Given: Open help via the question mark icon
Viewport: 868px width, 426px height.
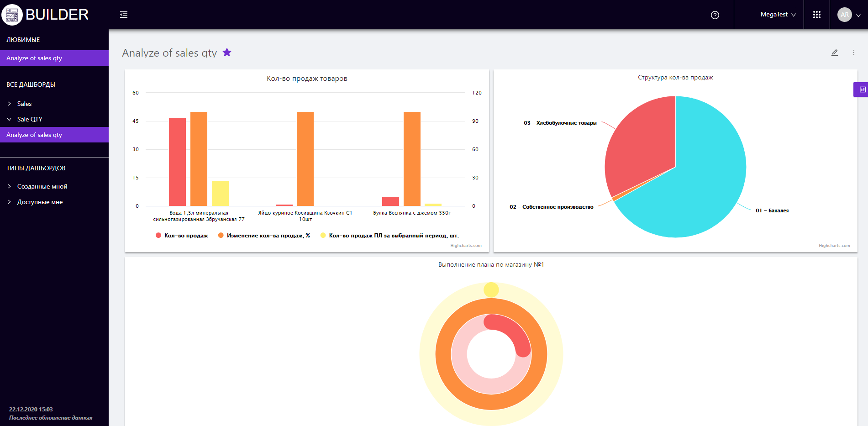Looking at the screenshot, I should 715,15.
